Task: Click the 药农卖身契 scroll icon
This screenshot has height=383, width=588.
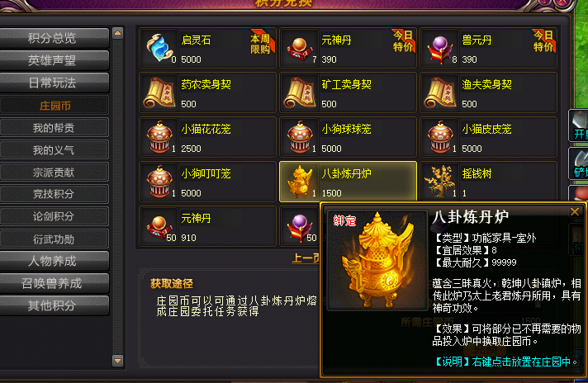Action: point(159,92)
